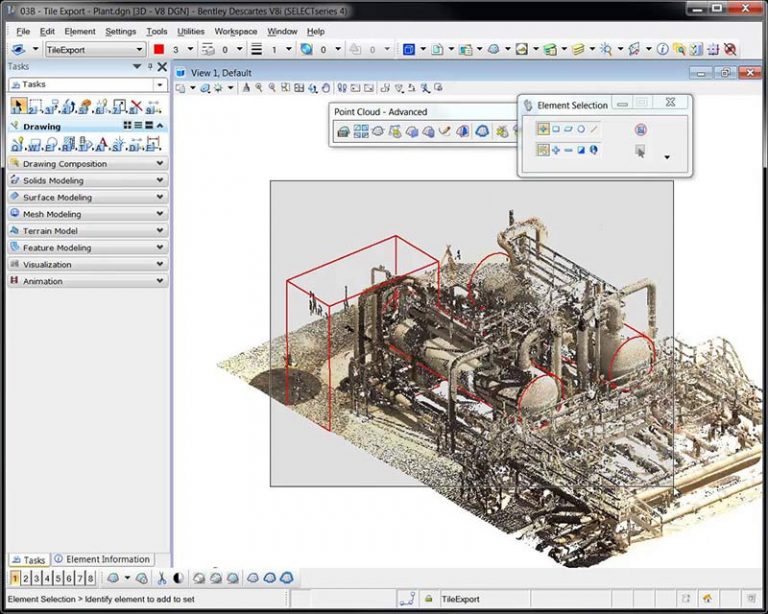The width and height of the screenshot is (768, 614).
Task: Click Zoom Out in the View 1 toolbar
Action: pos(272,88)
